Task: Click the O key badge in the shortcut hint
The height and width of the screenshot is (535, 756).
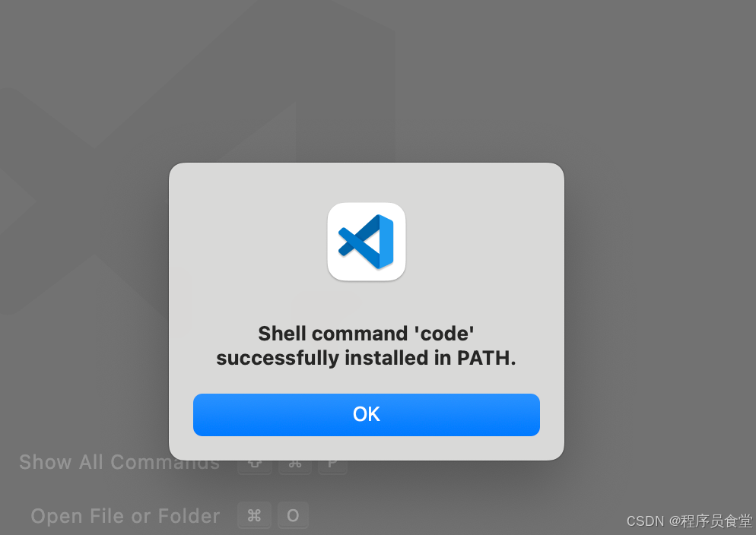Action: click(x=293, y=515)
